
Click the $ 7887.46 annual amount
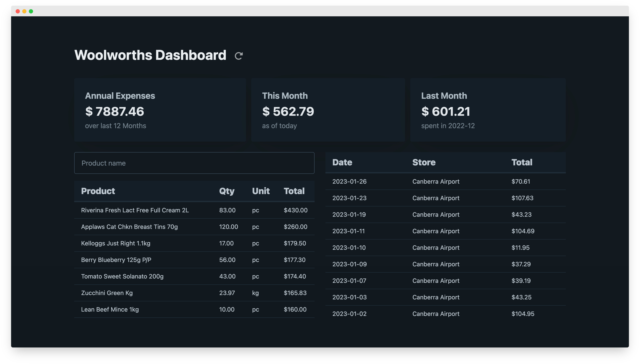(x=115, y=111)
